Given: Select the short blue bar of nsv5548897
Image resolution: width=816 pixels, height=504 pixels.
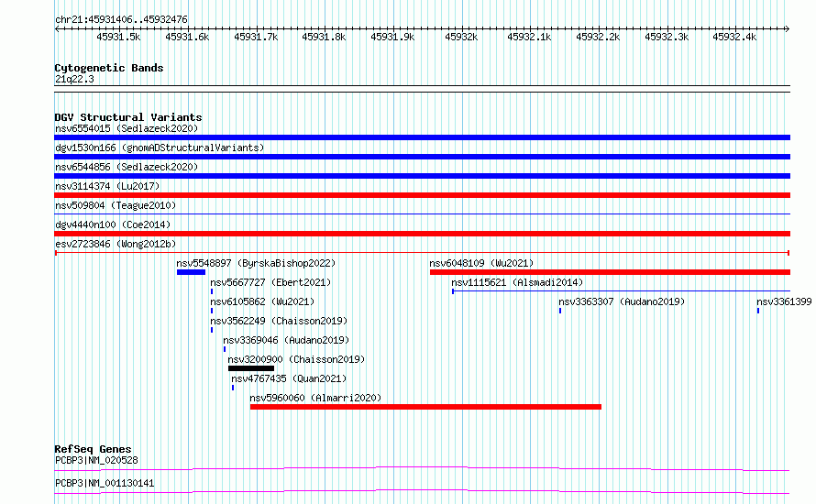Looking at the screenshot, I should click(x=191, y=272).
